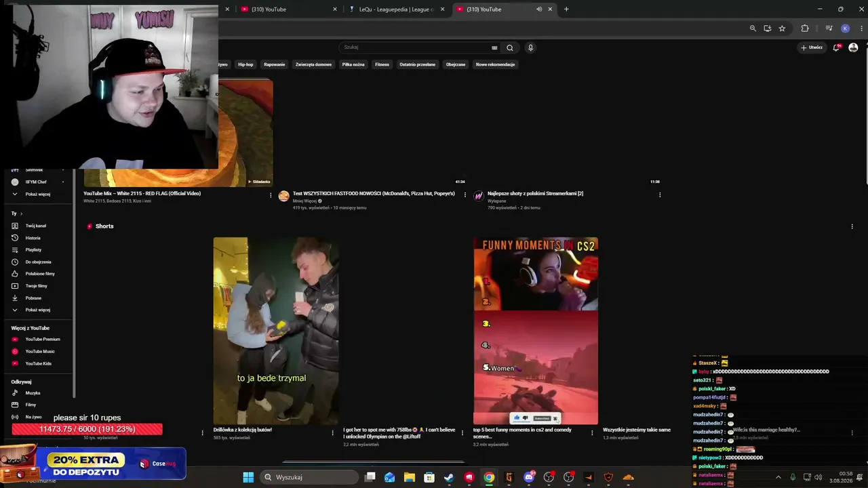Switch to the middle (310) YouTube tab
Screen dimensions: 868x488
(288, 9)
